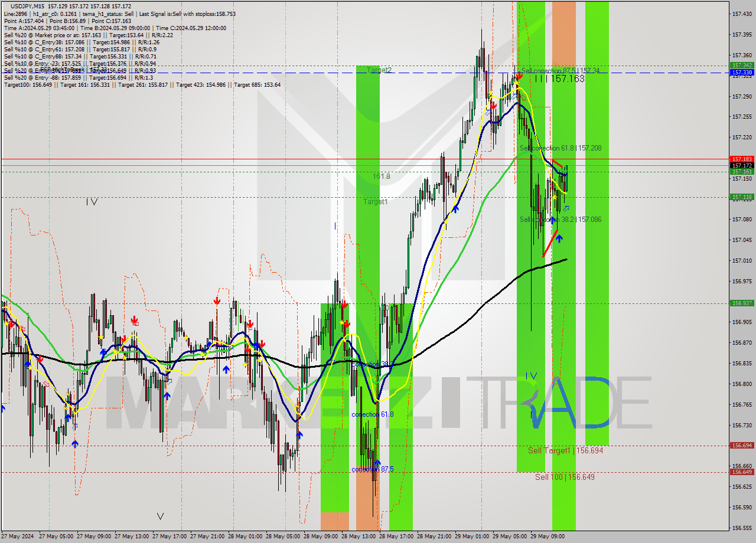Click black current price tag 157.172
Viewport: 756px width, 543px height.
(x=742, y=166)
